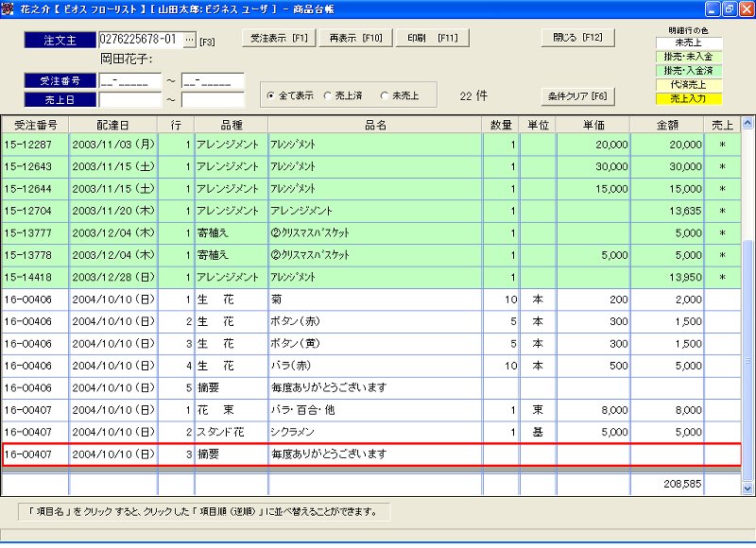Click the スタンド花 category cell
756x548 pixels.
pos(232,433)
